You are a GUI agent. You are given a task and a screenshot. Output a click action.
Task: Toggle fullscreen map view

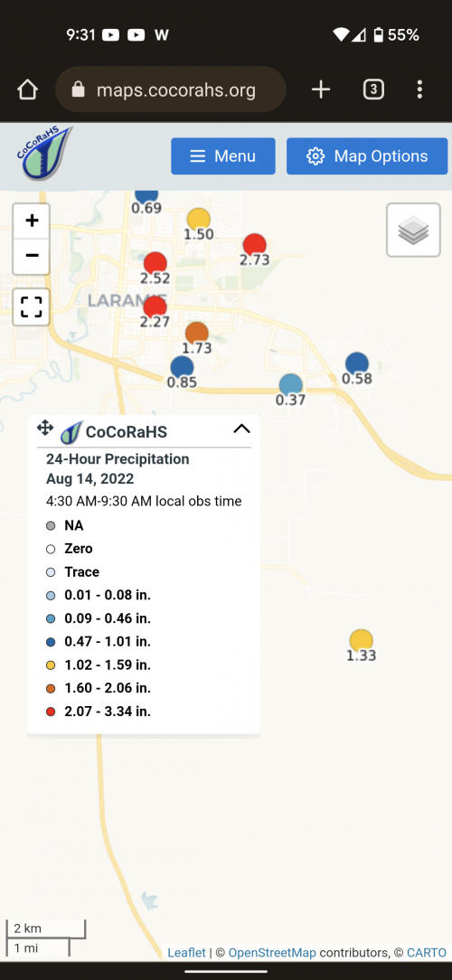(x=32, y=306)
